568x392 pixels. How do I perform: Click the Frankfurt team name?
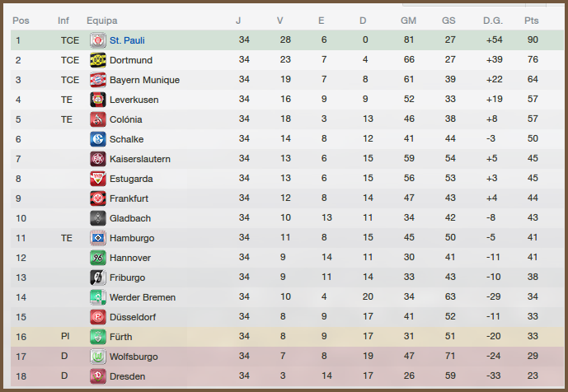click(x=129, y=198)
